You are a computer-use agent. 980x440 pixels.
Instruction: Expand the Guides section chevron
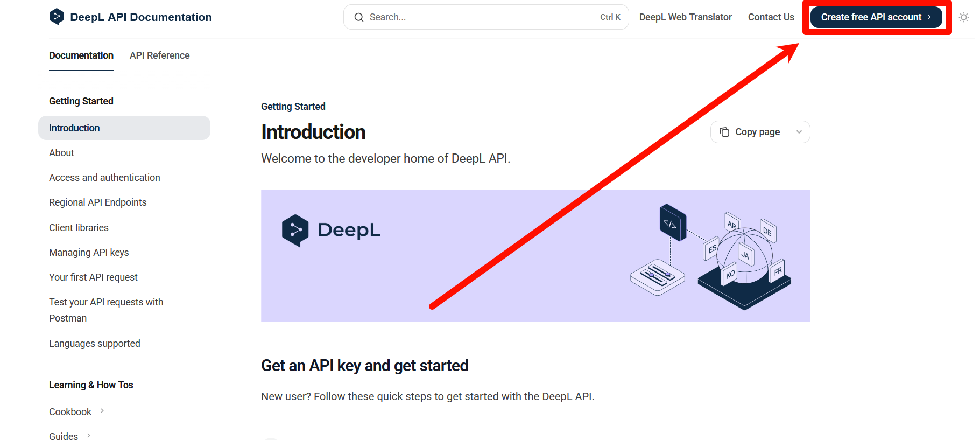[89, 436]
